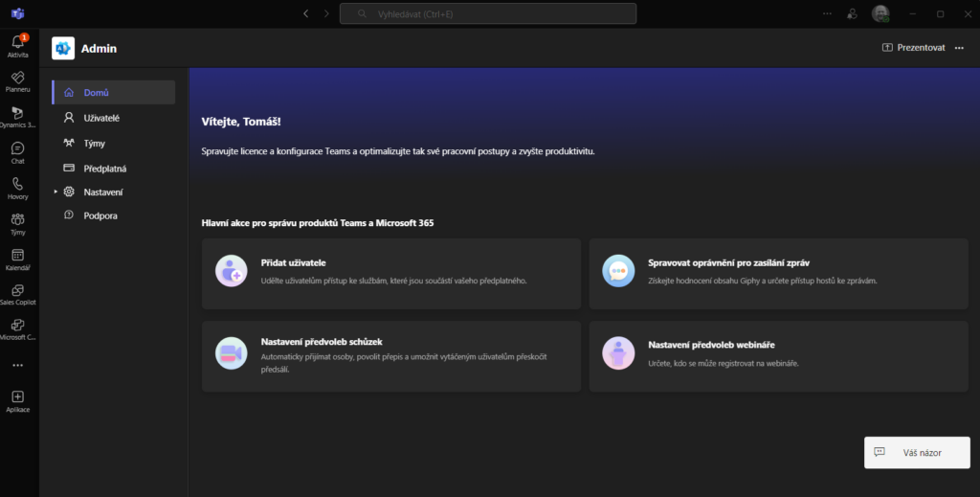Select Podpora in the admin menu

click(114, 215)
